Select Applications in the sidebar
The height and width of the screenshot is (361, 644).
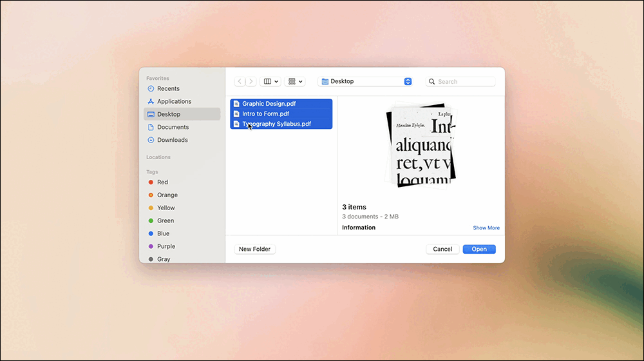174,102
